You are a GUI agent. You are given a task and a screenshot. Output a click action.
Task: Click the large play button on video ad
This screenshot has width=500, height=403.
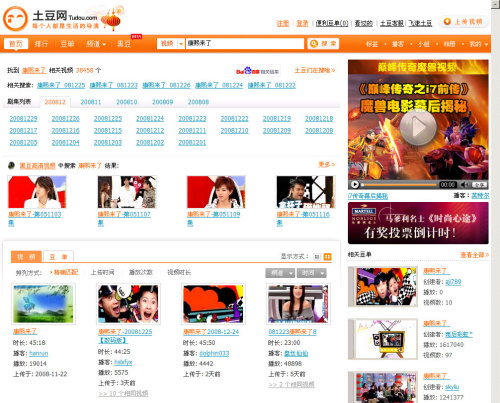[x=418, y=128]
